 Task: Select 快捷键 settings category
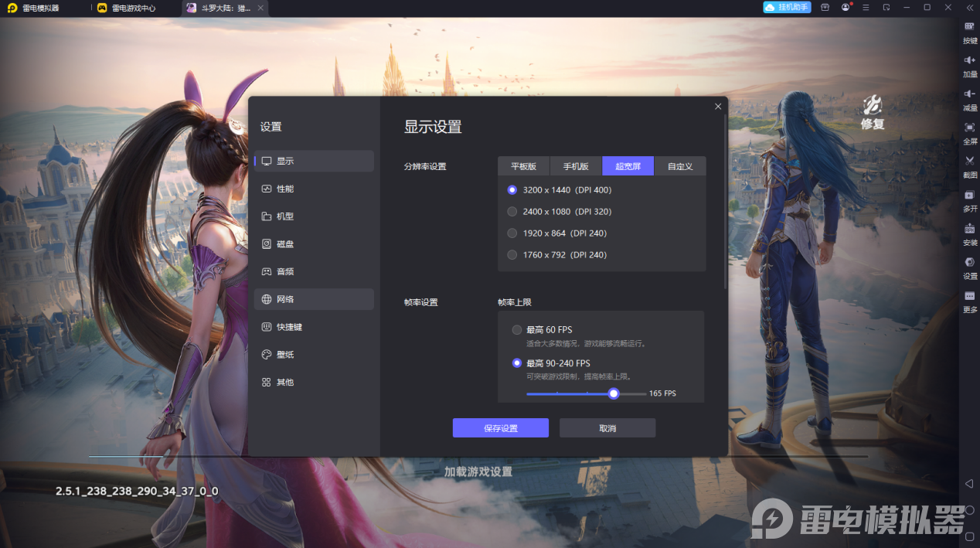coord(314,327)
